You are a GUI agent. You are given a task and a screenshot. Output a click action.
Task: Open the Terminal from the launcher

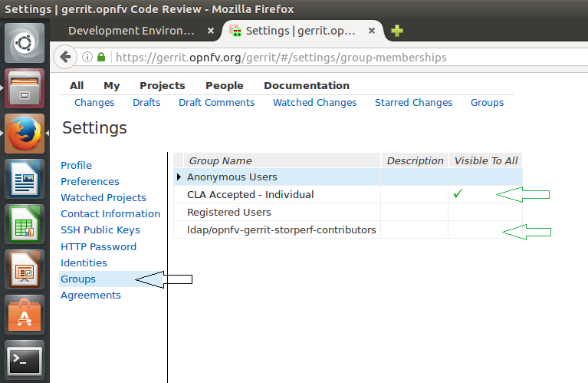[25, 360]
